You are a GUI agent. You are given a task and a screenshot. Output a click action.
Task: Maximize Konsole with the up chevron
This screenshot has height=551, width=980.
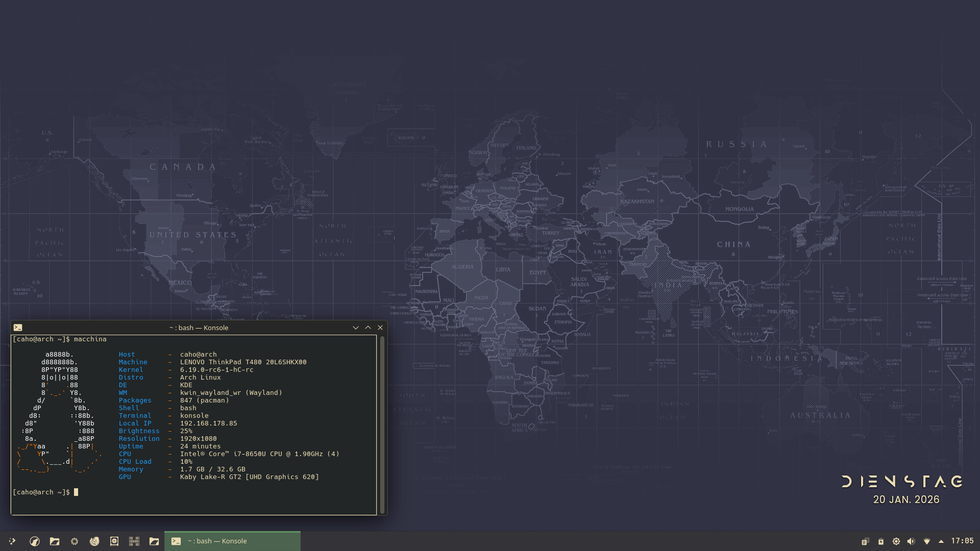[368, 328]
